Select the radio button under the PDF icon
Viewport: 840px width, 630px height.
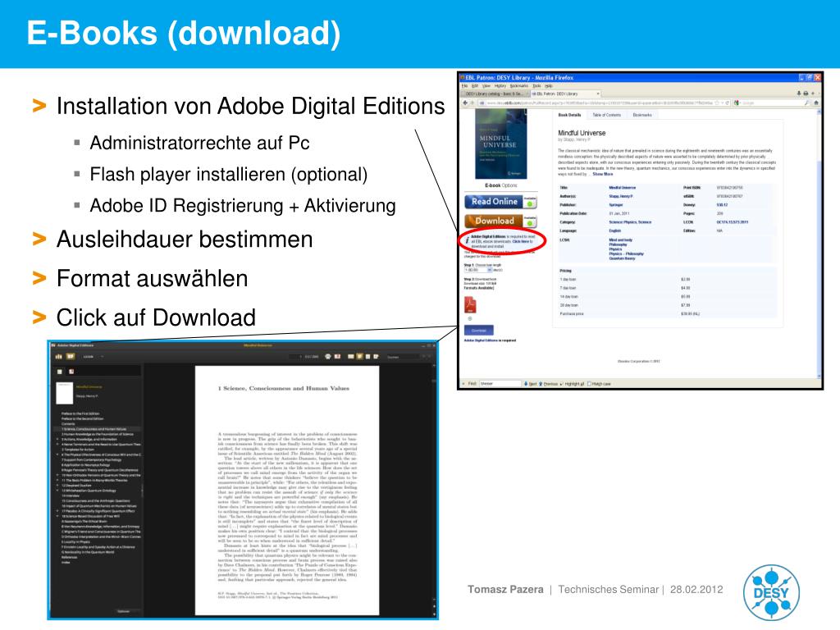[470, 319]
